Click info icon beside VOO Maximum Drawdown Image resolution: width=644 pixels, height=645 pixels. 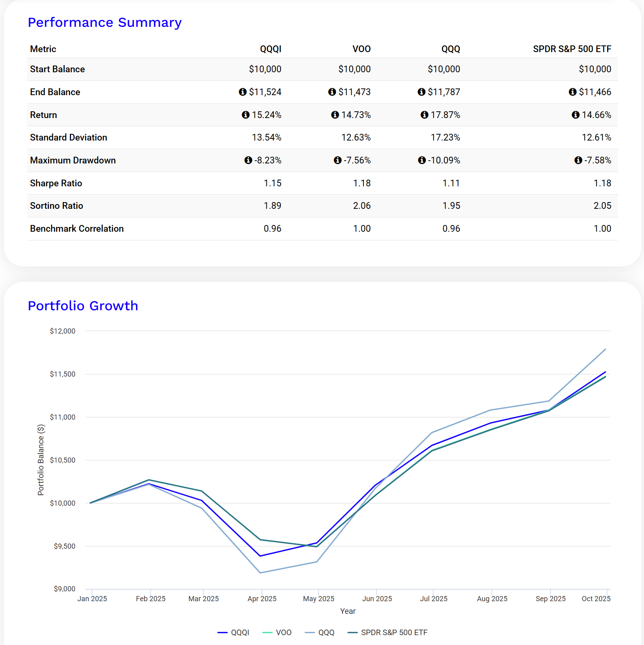coord(337,160)
